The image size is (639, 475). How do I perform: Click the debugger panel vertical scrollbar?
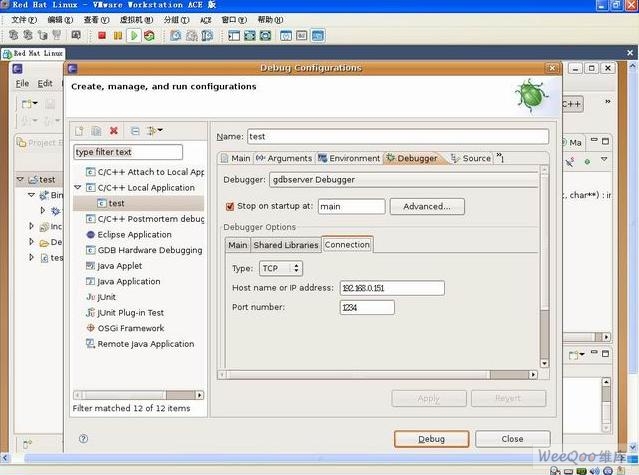coord(544,267)
